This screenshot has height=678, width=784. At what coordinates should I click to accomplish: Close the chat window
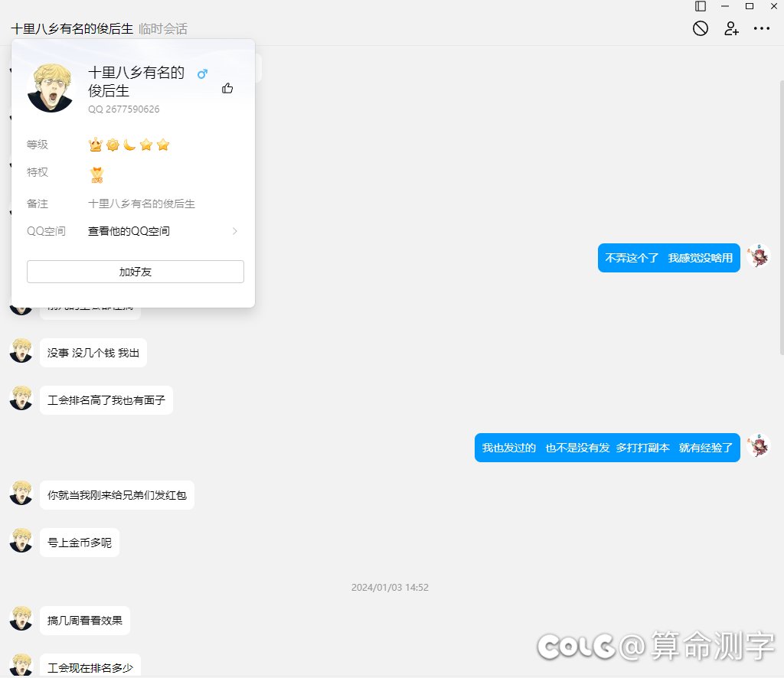click(773, 6)
